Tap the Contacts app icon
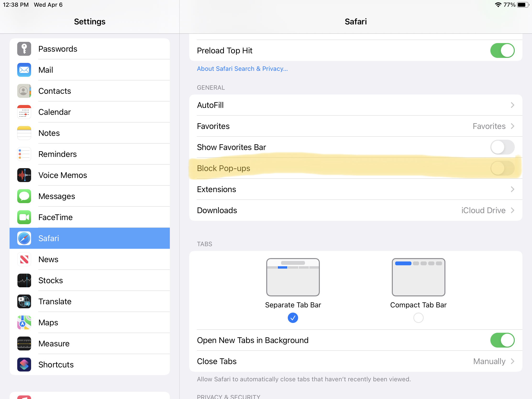The height and width of the screenshot is (399, 532). click(x=24, y=91)
